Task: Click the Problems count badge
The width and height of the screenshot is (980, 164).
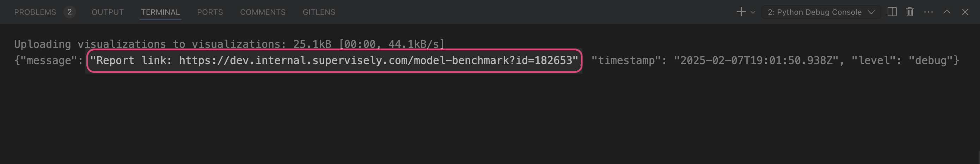Action: coord(69,12)
